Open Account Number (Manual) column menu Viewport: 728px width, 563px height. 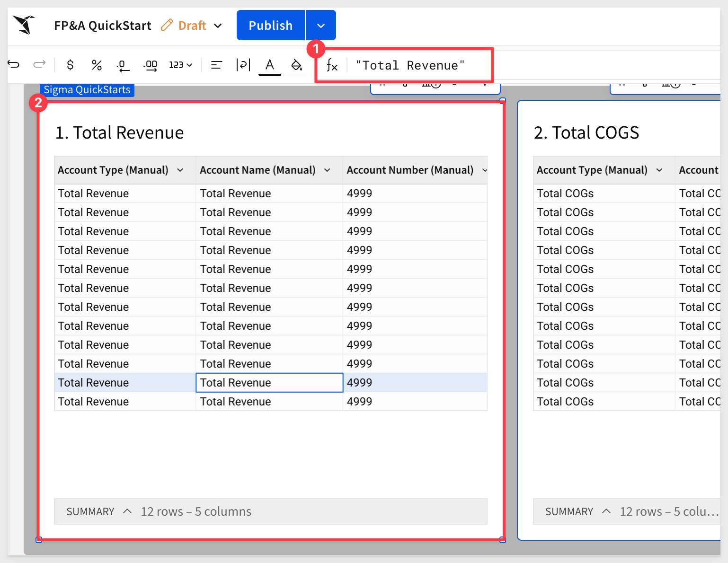pos(484,170)
